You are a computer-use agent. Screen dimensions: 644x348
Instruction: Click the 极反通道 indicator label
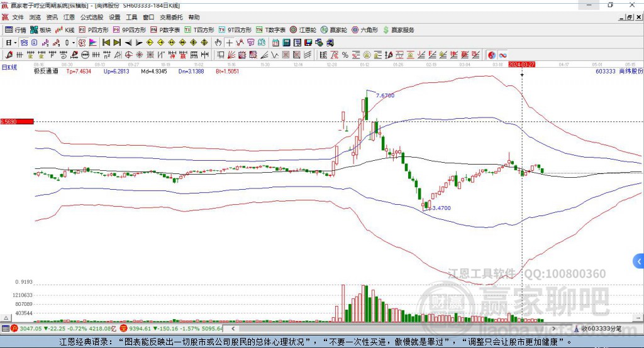(46, 72)
